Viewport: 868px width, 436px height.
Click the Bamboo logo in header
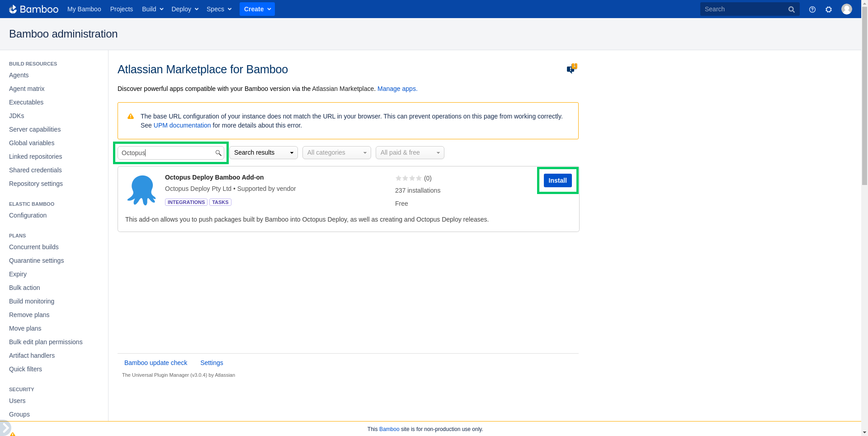(33, 9)
